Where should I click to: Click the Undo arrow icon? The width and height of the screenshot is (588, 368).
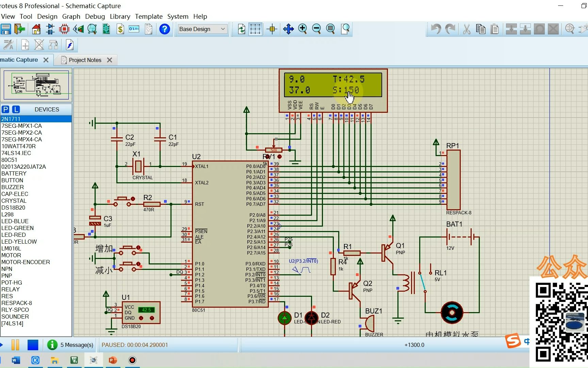436,29
